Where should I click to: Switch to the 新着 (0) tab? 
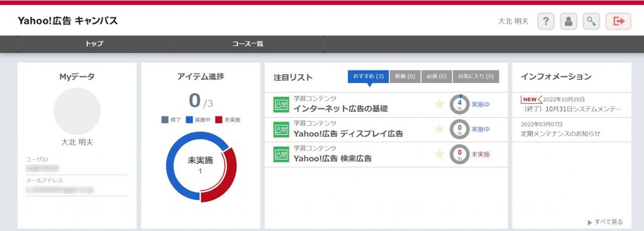pyautogui.click(x=405, y=76)
